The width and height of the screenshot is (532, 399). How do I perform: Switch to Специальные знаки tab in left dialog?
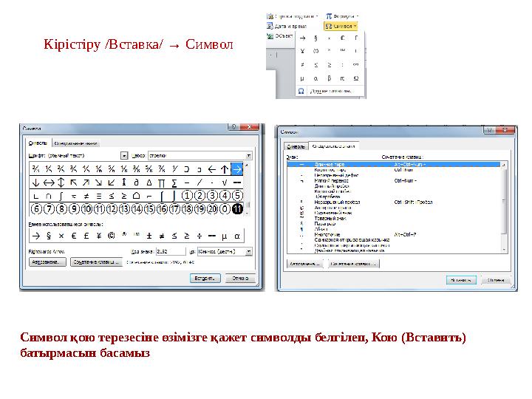click(x=75, y=143)
